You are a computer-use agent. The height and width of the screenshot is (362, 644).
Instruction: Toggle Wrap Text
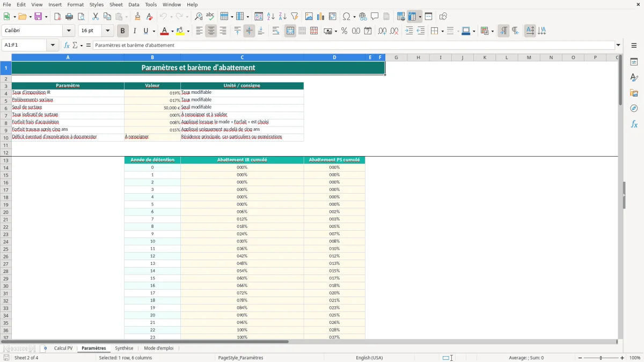276,31
